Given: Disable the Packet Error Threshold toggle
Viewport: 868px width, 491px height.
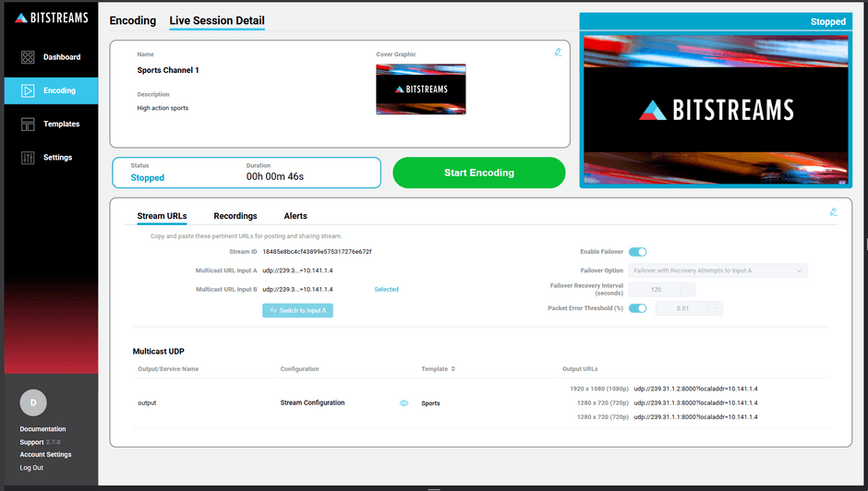Looking at the screenshot, I should point(637,308).
